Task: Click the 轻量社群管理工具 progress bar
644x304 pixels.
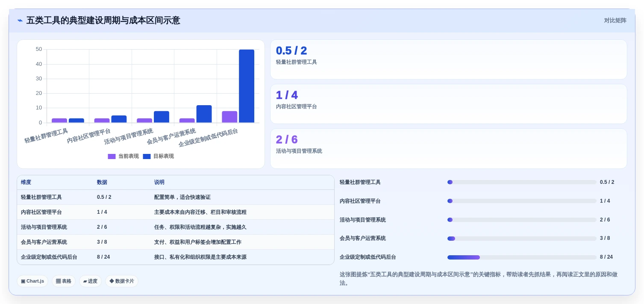Action: pos(522,182)
